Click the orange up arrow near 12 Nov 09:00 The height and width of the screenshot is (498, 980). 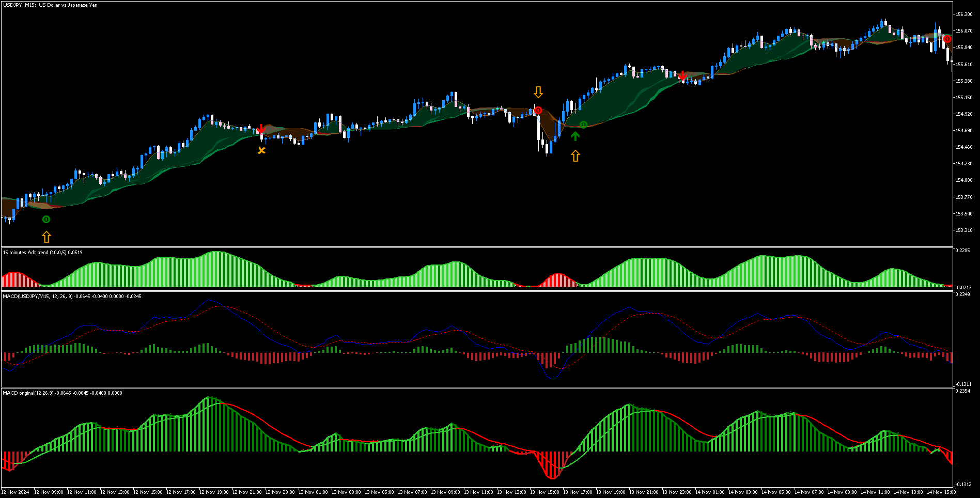[46, 237]
